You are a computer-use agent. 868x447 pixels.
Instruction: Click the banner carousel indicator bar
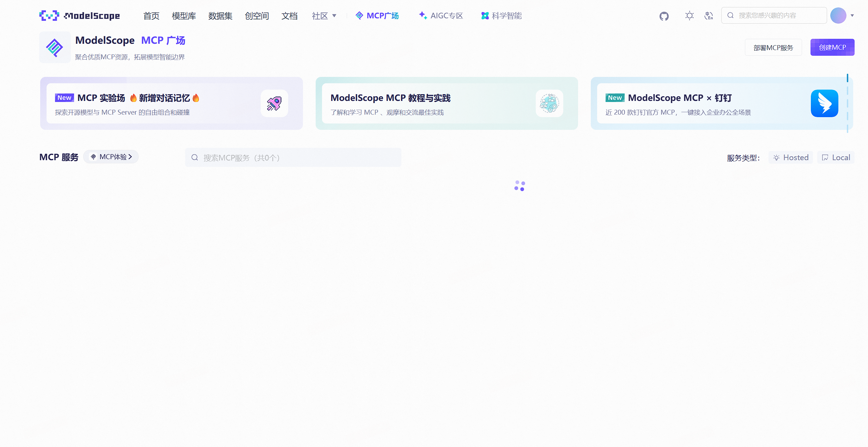(847, 78)
